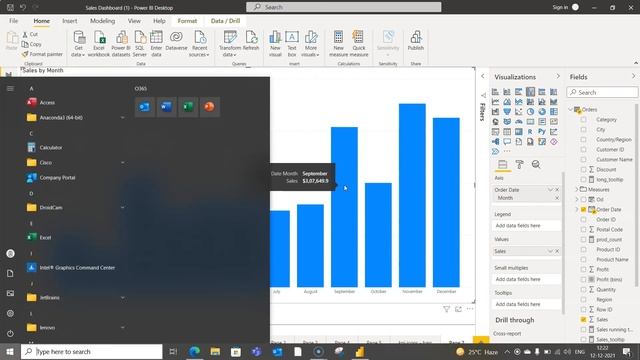Toggle the Sign in account circle
Image resolution: width=640 pixels, height=360 pixels.
click(x=576, y=7)
